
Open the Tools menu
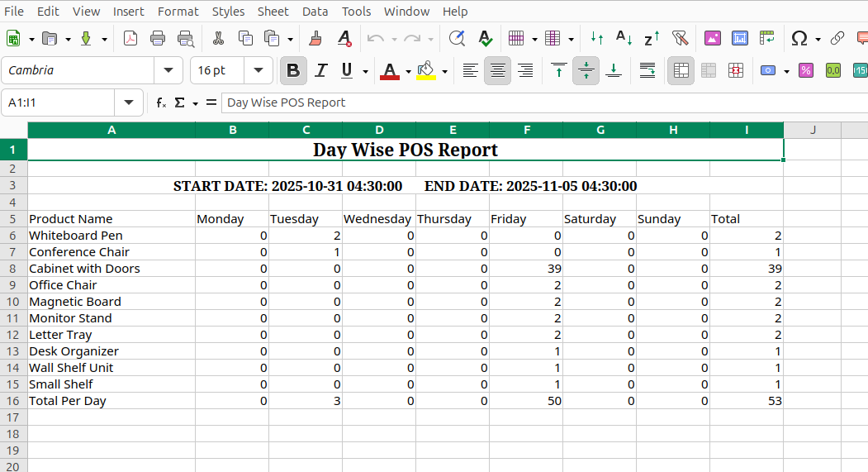coord(356,11)
